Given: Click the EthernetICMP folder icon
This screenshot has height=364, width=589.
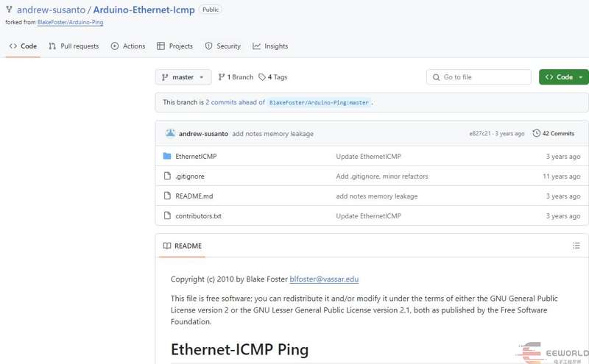Looking at the screenshot, I should (x=167, y=157).
